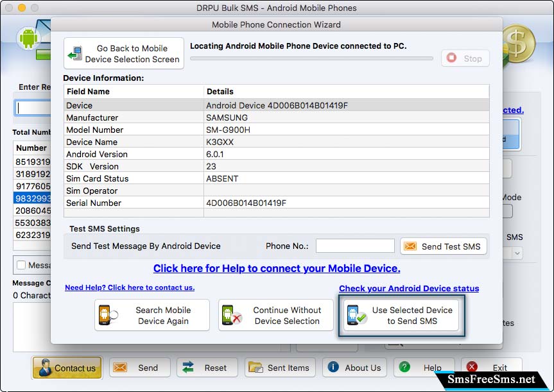Click Sent Items button in main window

coord(281,368)
